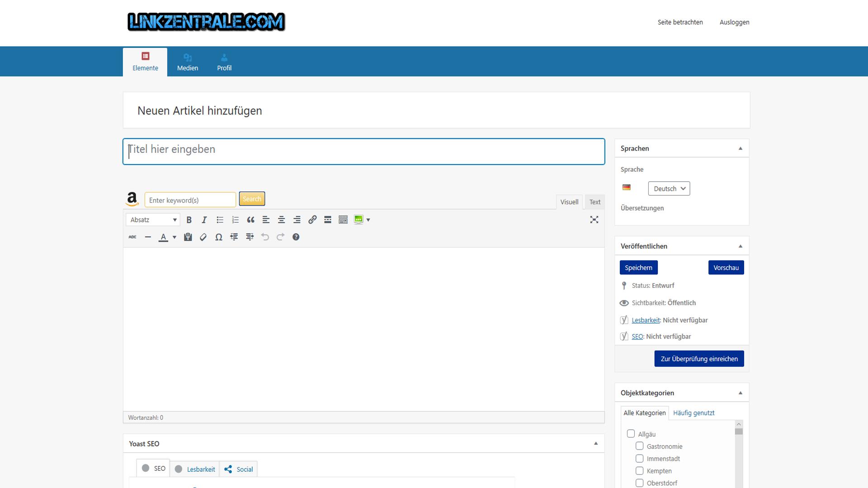The image size is (868, 488).
Task: Redo editor action
Action: click(280, 237)
